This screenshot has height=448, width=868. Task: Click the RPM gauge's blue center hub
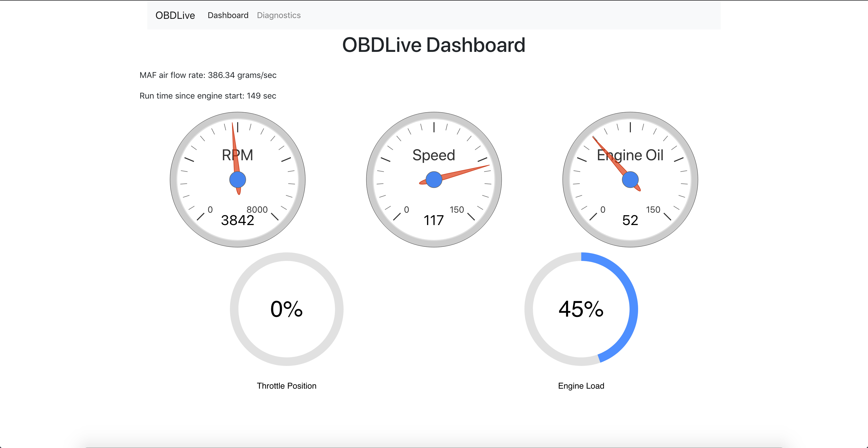pyautogui.click(x=238, y=179)
